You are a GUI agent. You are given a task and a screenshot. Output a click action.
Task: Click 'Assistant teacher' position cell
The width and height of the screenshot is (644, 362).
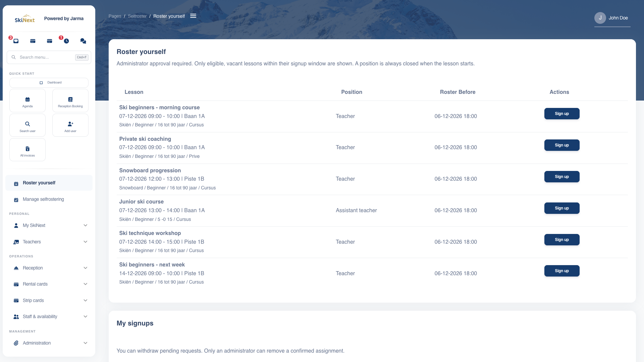(356, 210)
